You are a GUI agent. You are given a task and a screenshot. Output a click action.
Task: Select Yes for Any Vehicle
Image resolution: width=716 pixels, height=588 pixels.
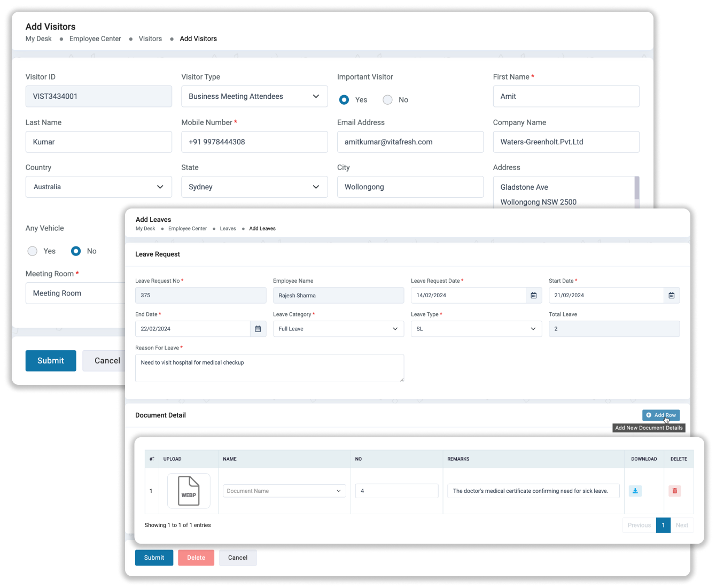[32, 251]
